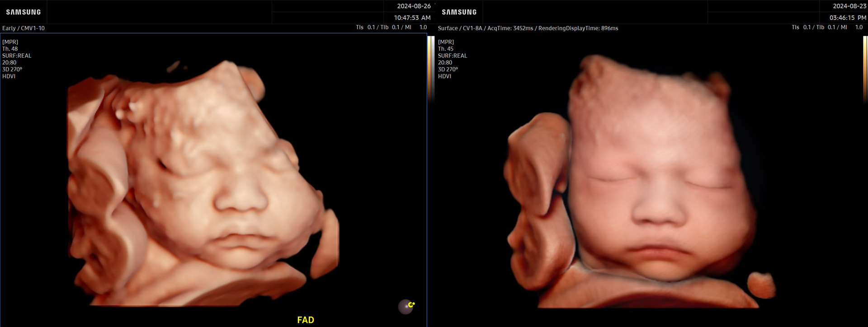The image size is (868, 327).
Task: Click '20:80' value in left scan
Action: pos(9,62)
